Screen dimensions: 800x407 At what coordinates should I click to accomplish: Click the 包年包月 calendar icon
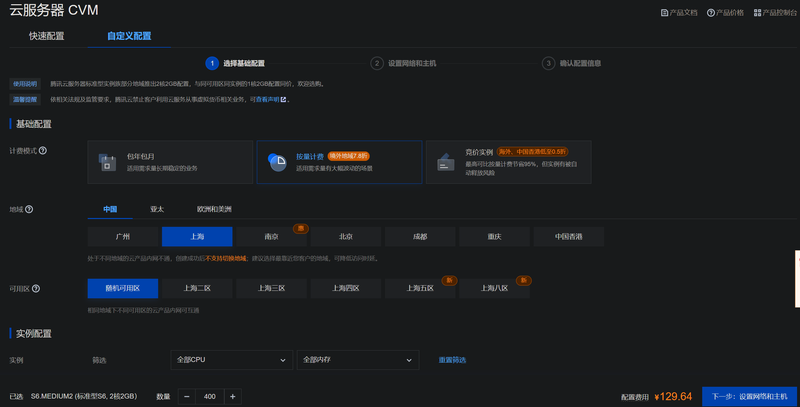(x=108, y=162)
